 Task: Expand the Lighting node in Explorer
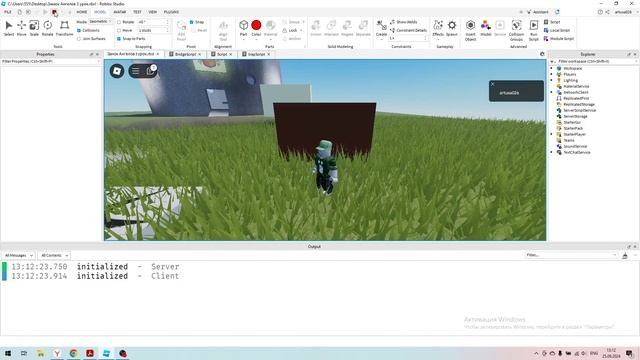552,80
